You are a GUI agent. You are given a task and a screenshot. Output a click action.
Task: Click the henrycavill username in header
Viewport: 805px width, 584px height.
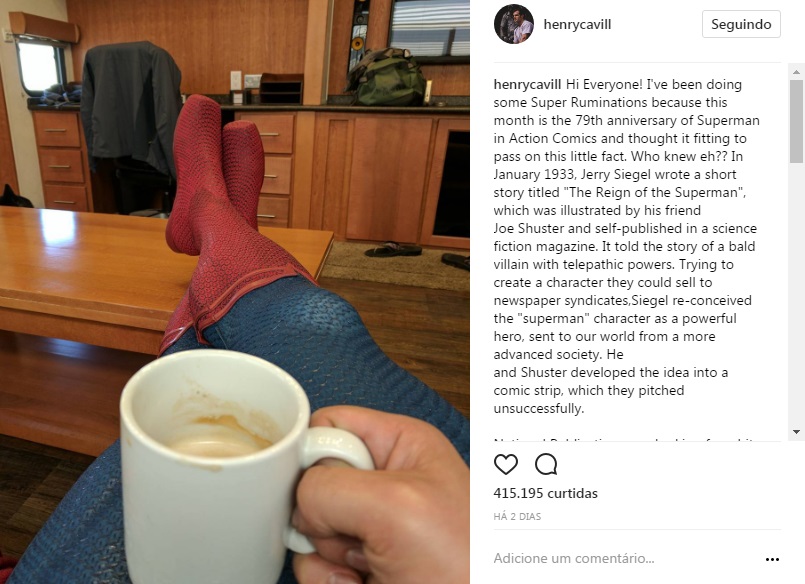[577, 24]
